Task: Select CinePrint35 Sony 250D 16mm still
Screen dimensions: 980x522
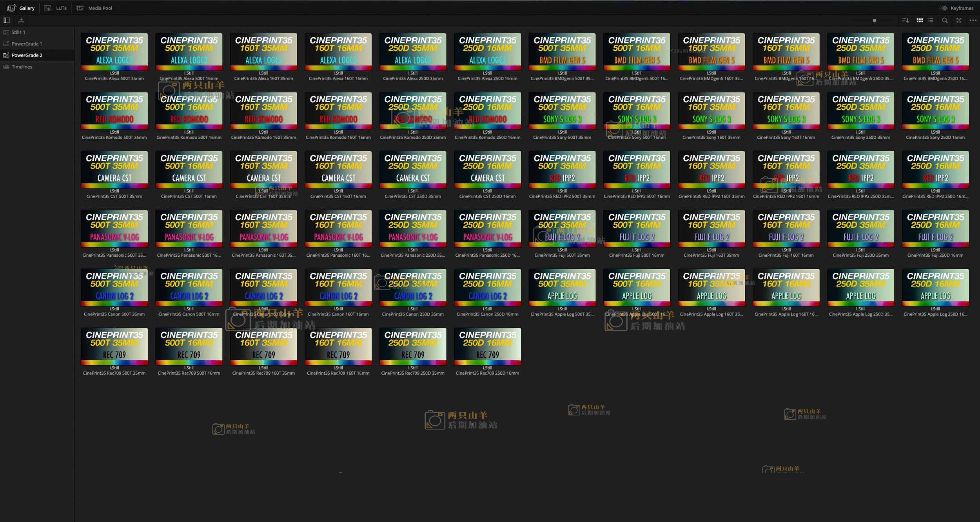Action: click(935, 111)
